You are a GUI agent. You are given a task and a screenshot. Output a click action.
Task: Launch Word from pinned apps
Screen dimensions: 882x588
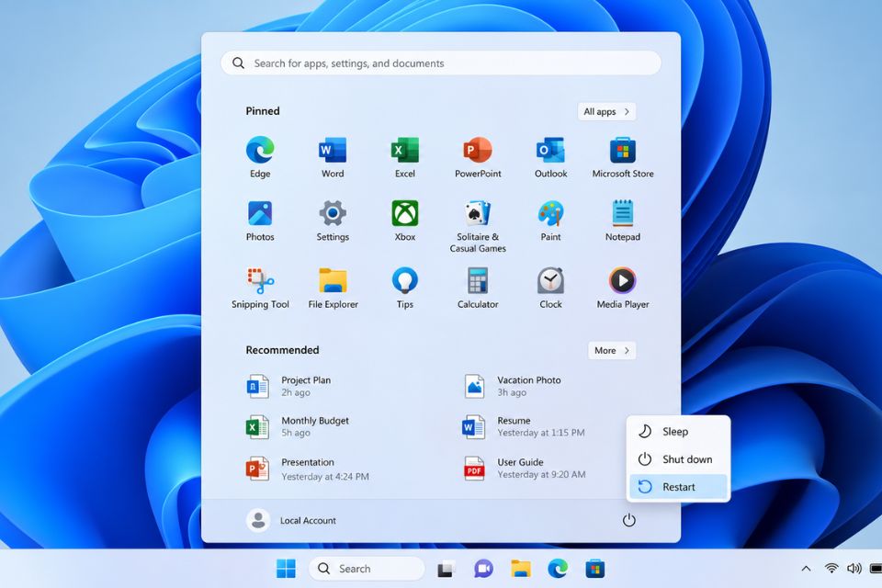pyautogui.click(x=333, y=157)
